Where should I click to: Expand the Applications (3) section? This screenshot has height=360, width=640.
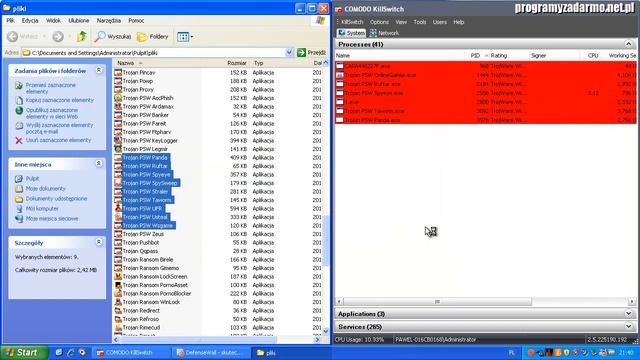(628, 313)
